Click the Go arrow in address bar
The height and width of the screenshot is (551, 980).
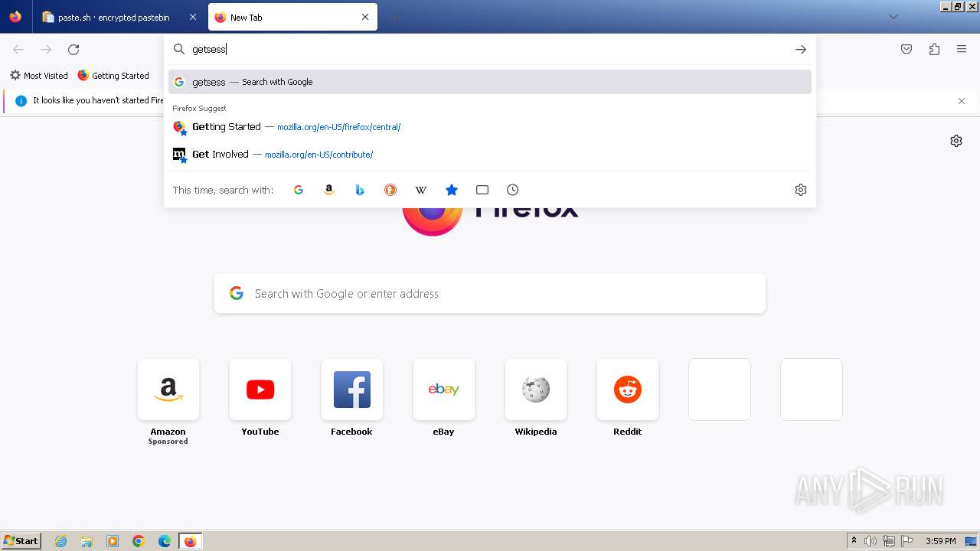click(x=801, y=49)
